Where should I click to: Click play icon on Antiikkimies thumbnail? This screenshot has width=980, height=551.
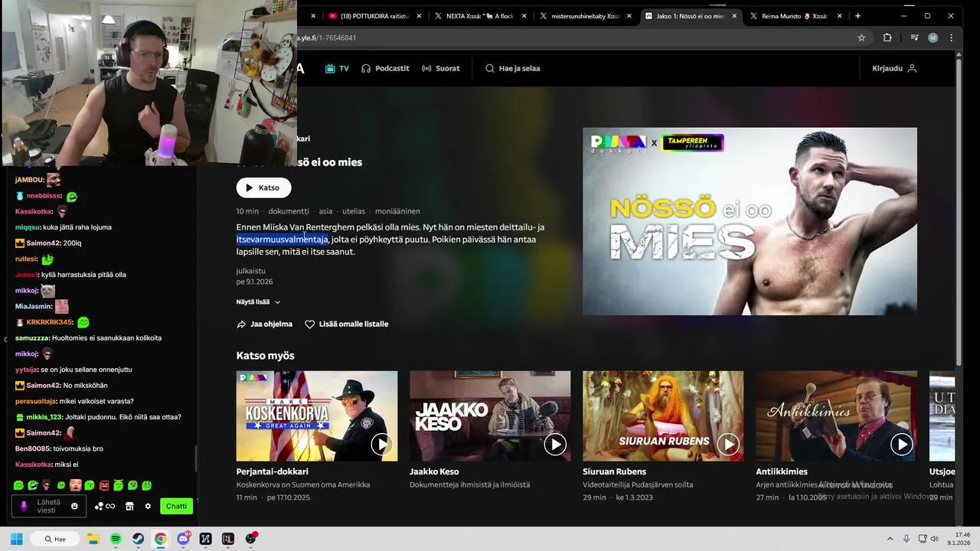click(901, 444)
